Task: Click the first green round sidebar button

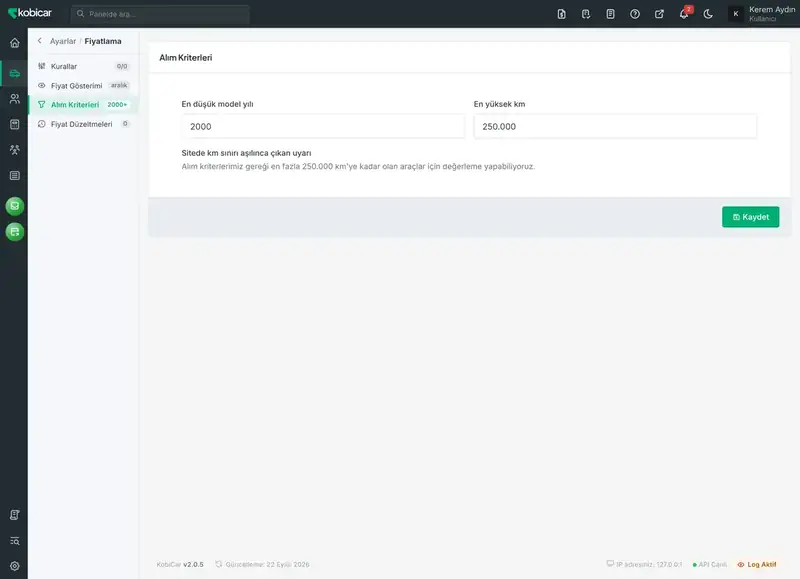Action: [x=15, y=206]
